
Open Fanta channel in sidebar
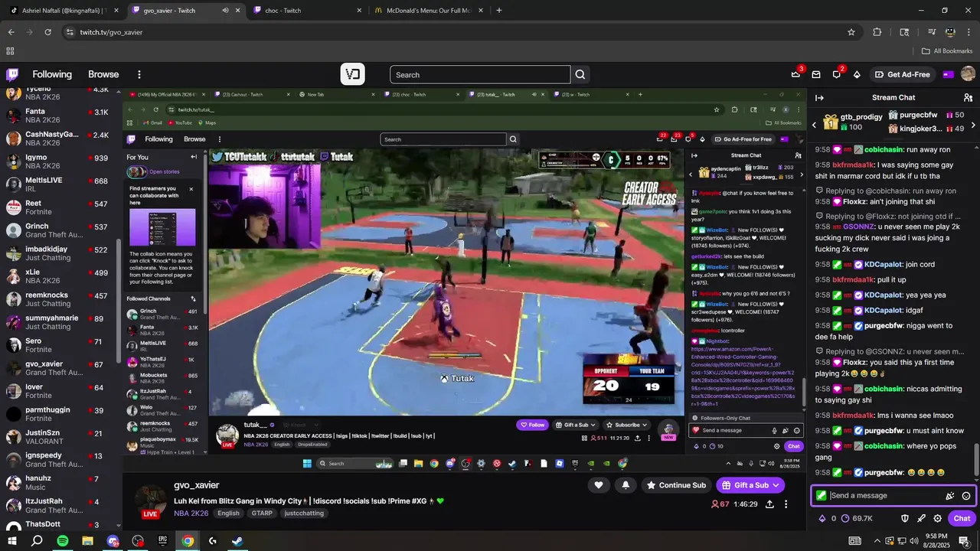tap(59, 116)
